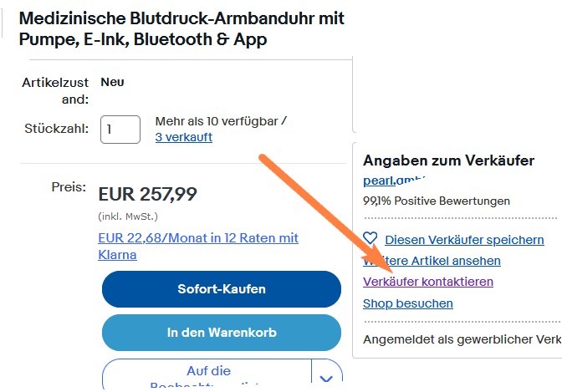Image resolution: width=562 pixels, height=392 pixels.
Task: Focus the Stückzahl quantity field
Action: tap(120, 130)
